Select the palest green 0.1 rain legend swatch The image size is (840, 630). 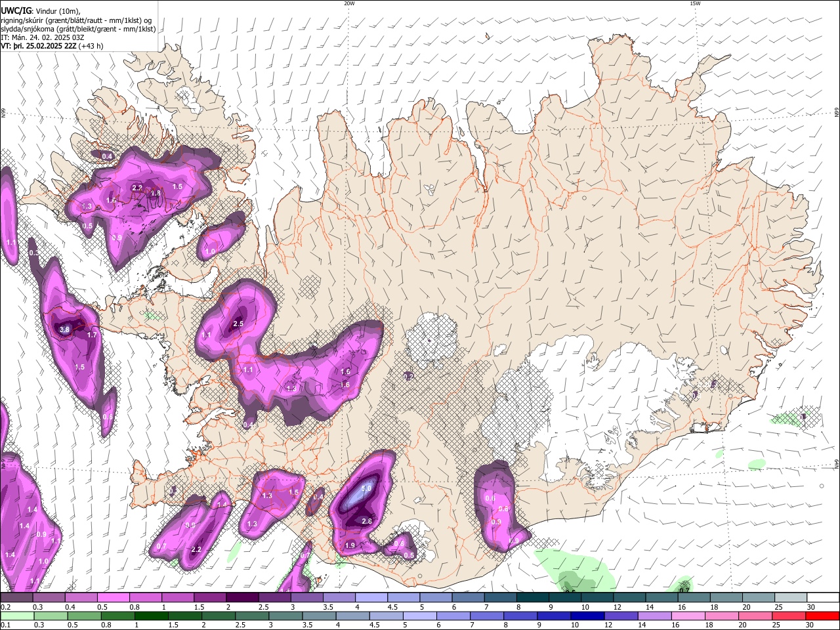click(17, 616)
